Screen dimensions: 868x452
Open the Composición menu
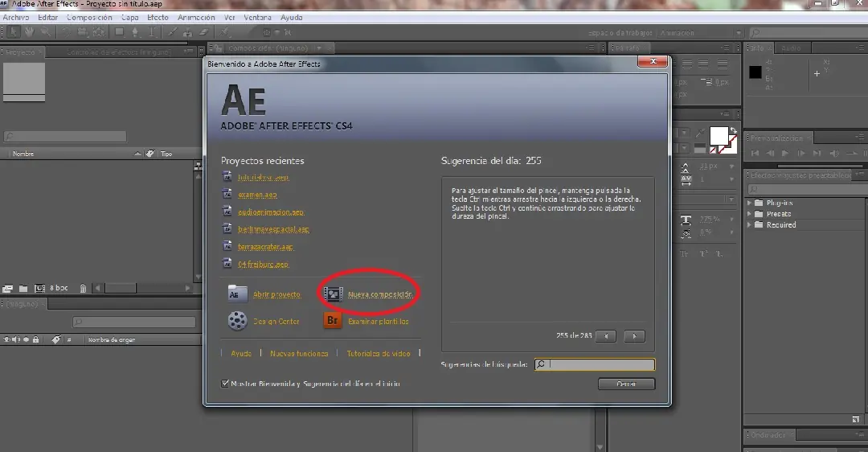(x=89, y=17)
